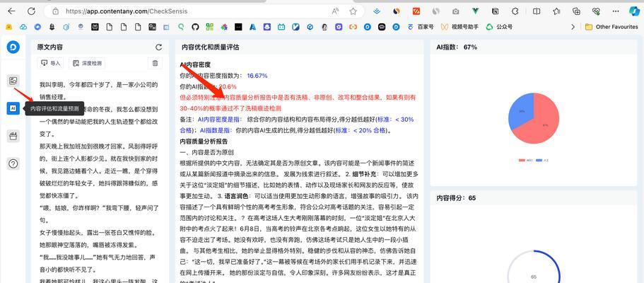Viewport: 644px width, 283px height.
Task: Open the Browser essentials heart icon
Action: click(596, 11)
